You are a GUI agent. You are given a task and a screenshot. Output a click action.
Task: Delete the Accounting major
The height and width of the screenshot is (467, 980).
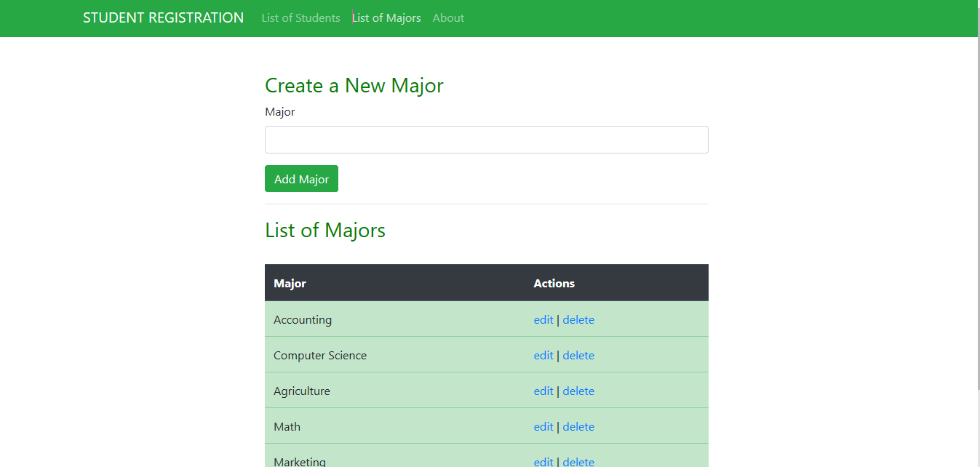pyautogui.click(x=578, y=320)
